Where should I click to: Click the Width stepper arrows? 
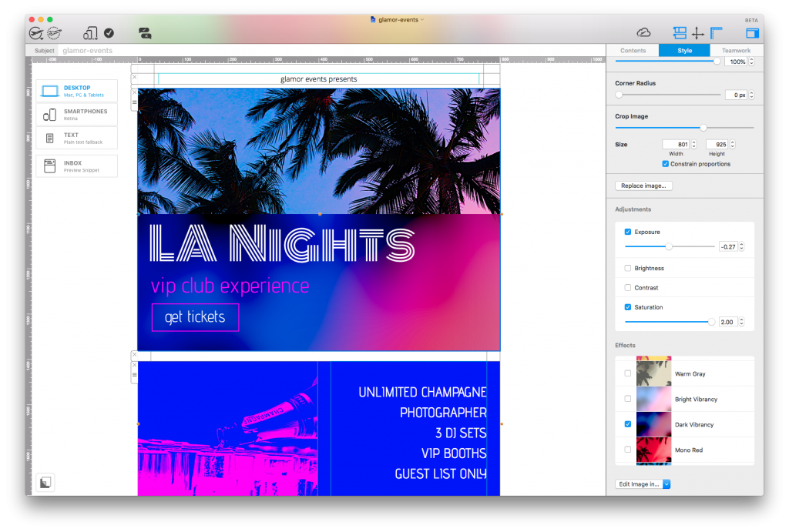pos(693,144)
